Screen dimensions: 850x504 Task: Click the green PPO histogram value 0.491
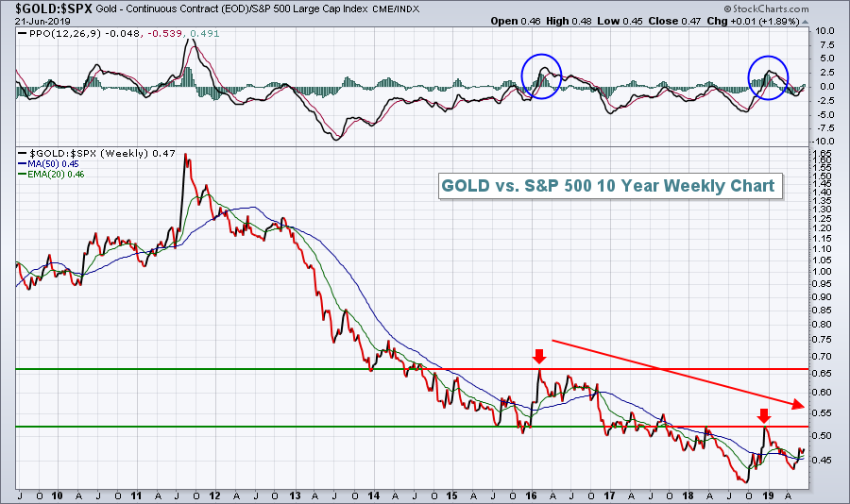pyautogui.click(x=205, y=34)
